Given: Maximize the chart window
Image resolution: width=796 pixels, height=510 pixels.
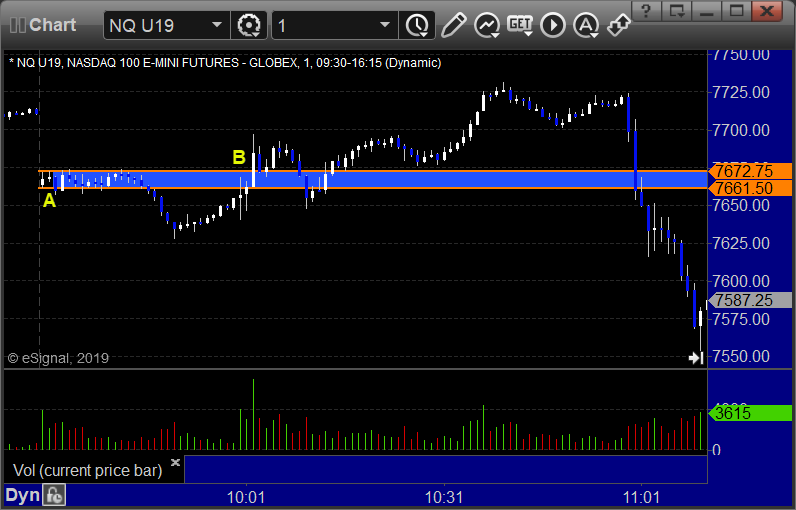Looking at the screenshot, I should coord(737,10).
